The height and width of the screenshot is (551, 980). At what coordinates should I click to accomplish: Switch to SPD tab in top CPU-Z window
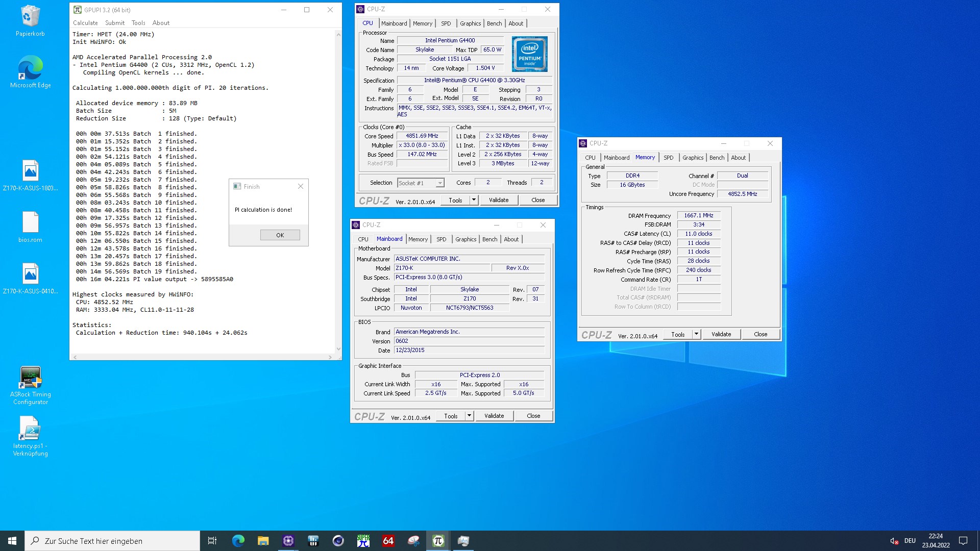click(446, 23)
